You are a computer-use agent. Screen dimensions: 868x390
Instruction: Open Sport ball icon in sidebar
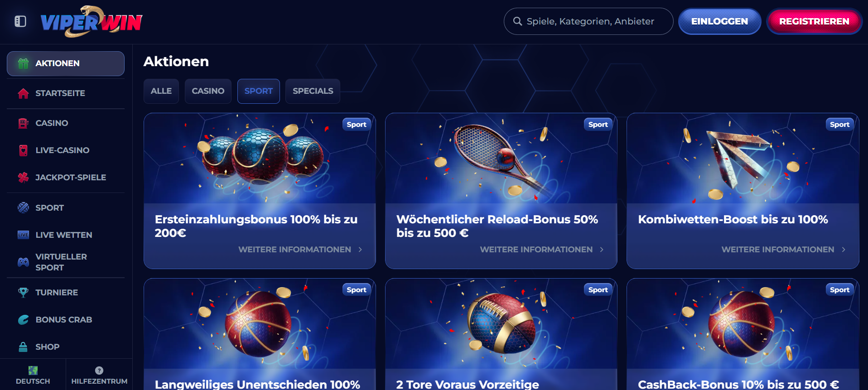(23, 207)
